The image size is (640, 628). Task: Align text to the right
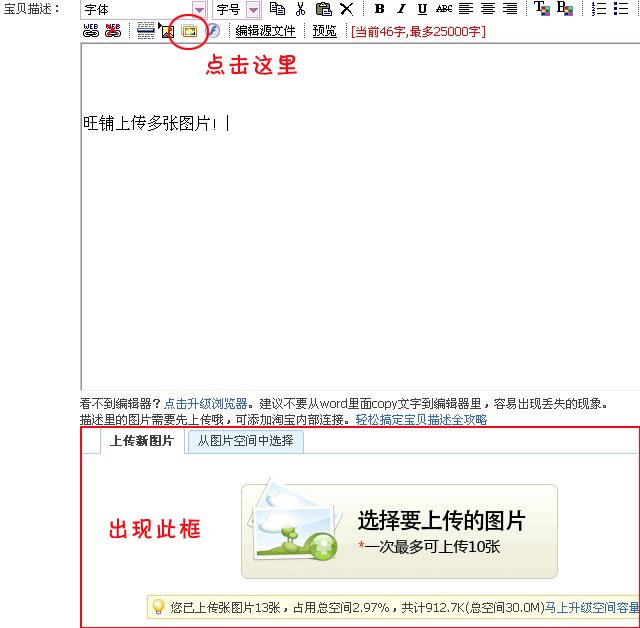(x=510, y=9)
